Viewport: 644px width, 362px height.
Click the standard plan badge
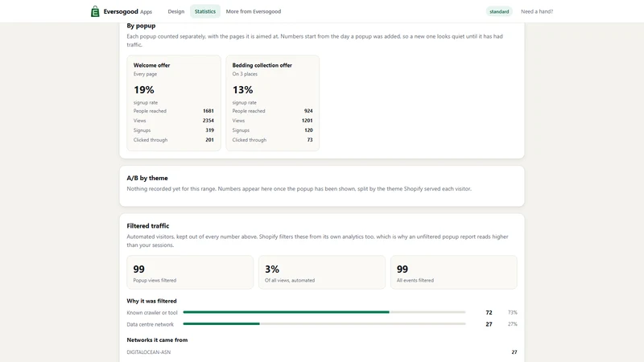[x=499, y=11]
